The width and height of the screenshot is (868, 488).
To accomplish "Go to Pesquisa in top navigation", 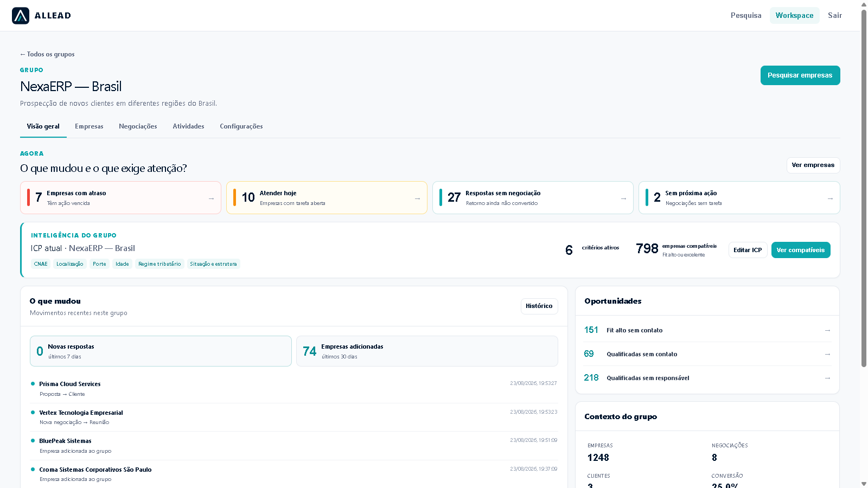I will click(746, 15).
